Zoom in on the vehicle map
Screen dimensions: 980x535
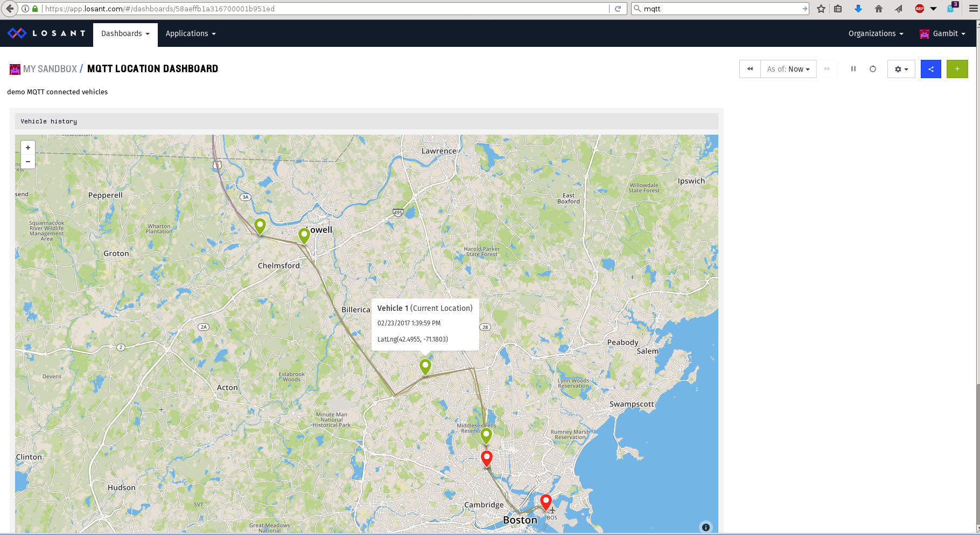[x=28, y=148]
